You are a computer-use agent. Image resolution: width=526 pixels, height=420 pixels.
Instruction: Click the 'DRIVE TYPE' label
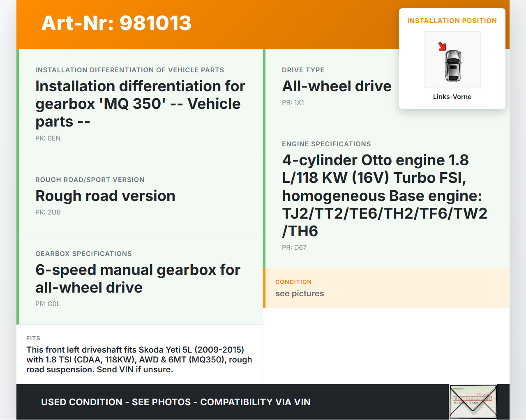click(303, 70)
